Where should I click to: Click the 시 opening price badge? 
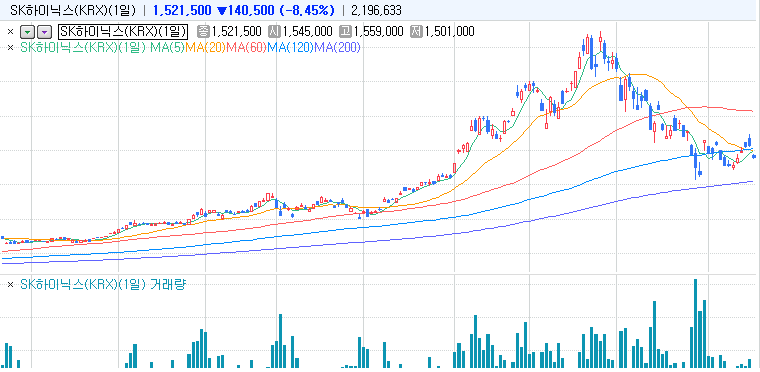point(274,32)
